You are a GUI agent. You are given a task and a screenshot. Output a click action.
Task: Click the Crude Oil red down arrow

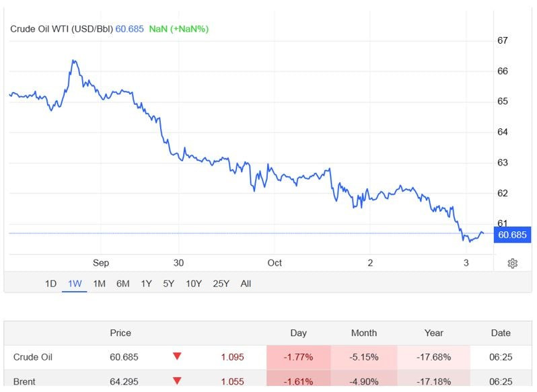(177, 357)
